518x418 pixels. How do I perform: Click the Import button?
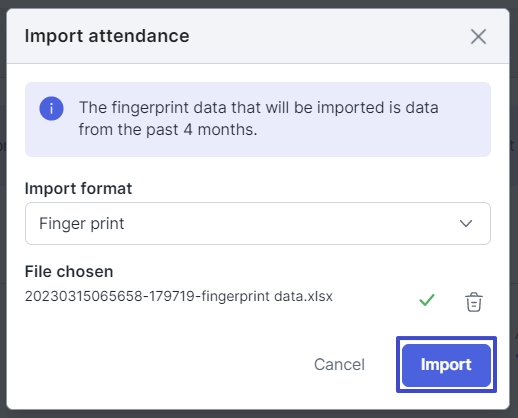[446, 365]
